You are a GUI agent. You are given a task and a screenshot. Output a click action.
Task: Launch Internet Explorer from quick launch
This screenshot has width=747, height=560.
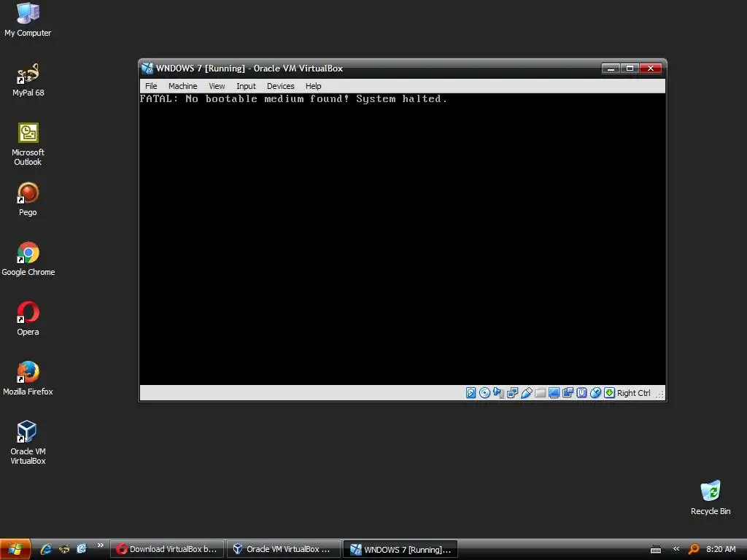coord(46,549)
